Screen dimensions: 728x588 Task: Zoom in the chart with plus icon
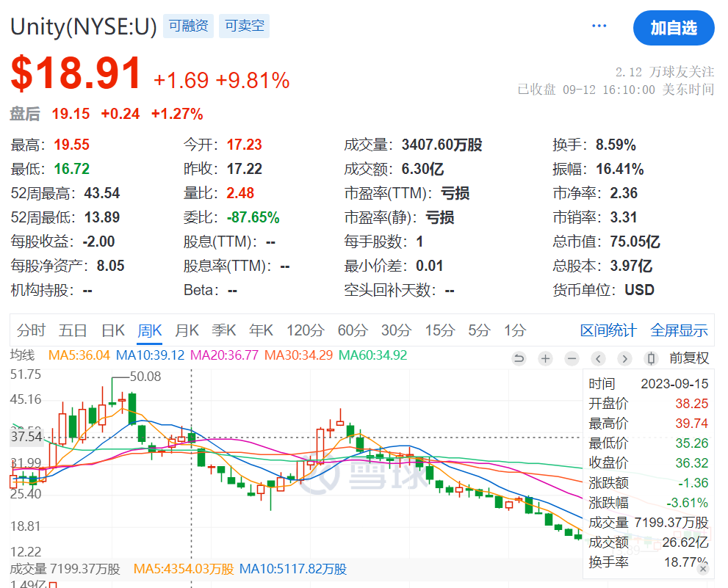546,358
